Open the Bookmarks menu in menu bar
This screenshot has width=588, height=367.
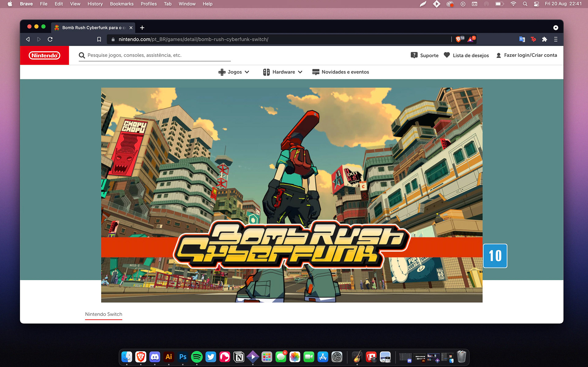[x=122, y=4]
